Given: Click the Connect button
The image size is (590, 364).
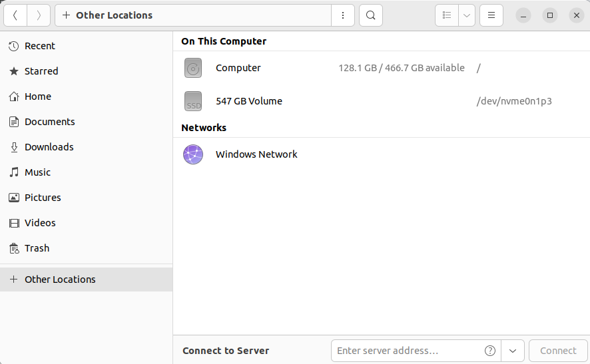Looking at the screenshot, I should 558,351.
